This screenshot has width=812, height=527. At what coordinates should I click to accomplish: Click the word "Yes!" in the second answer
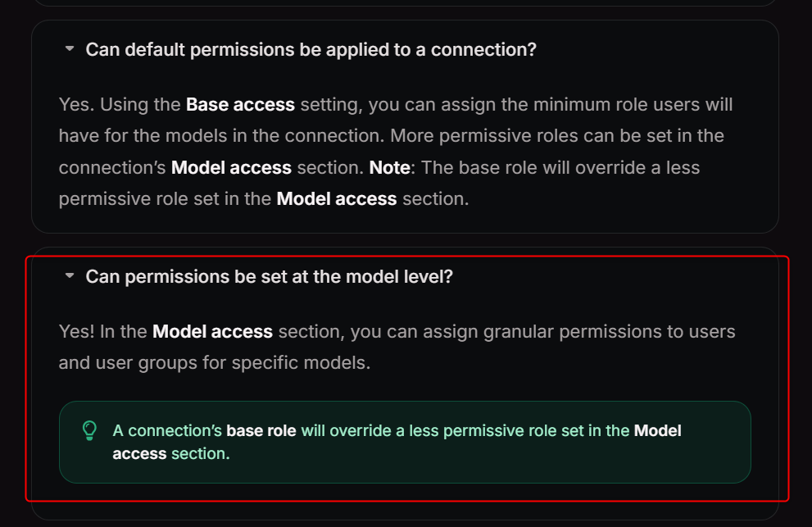(76, 332)
